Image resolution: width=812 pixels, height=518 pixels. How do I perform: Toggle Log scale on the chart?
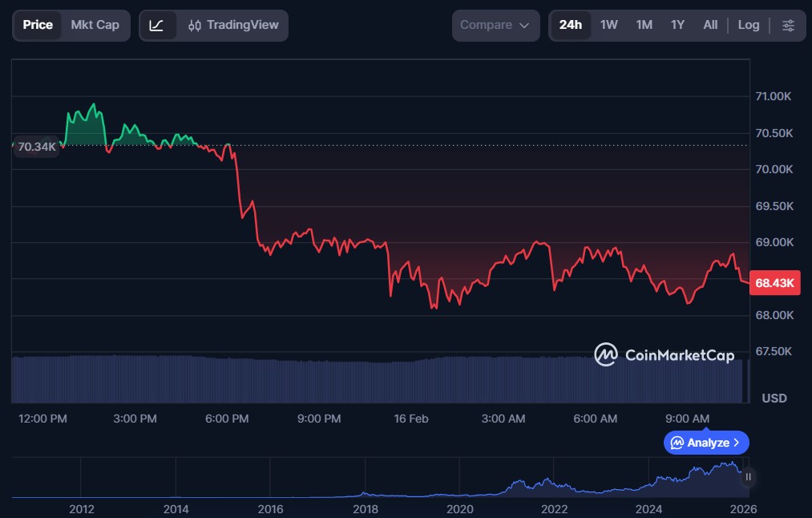pos(748,26)
